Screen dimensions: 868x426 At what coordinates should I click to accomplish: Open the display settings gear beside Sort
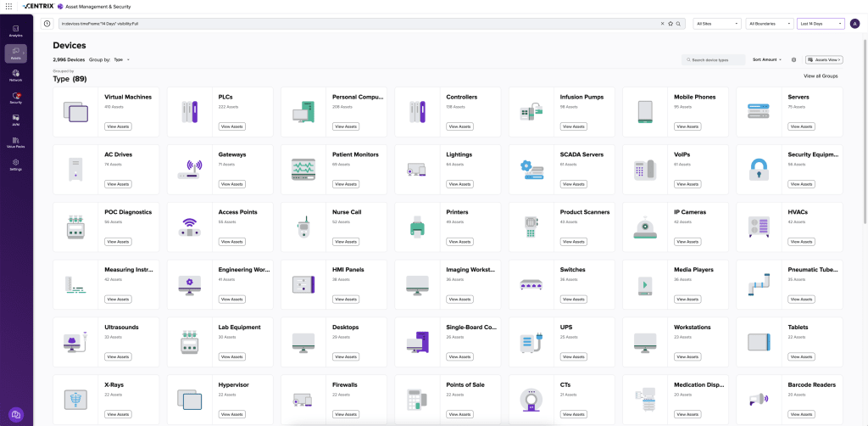click(793, 59)
